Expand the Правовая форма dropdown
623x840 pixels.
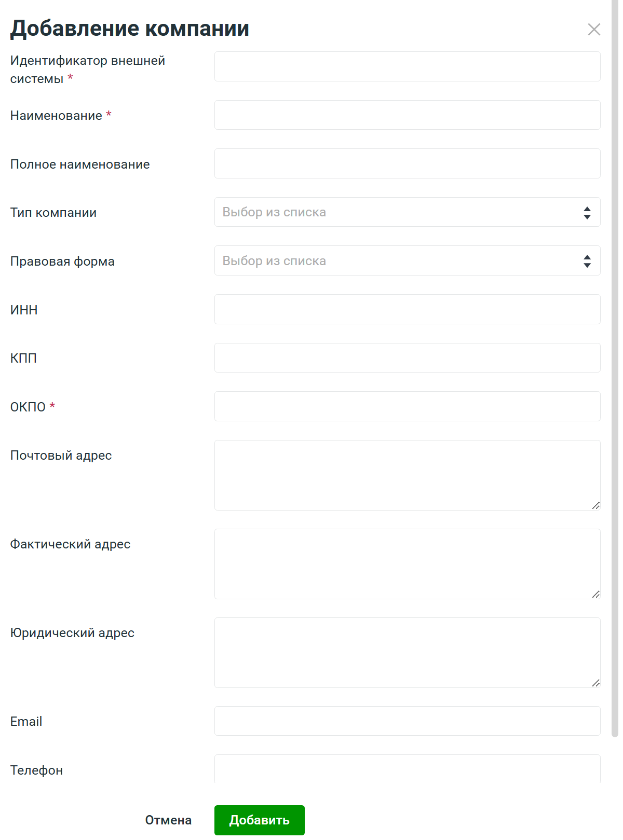click(x=400, y=261)
